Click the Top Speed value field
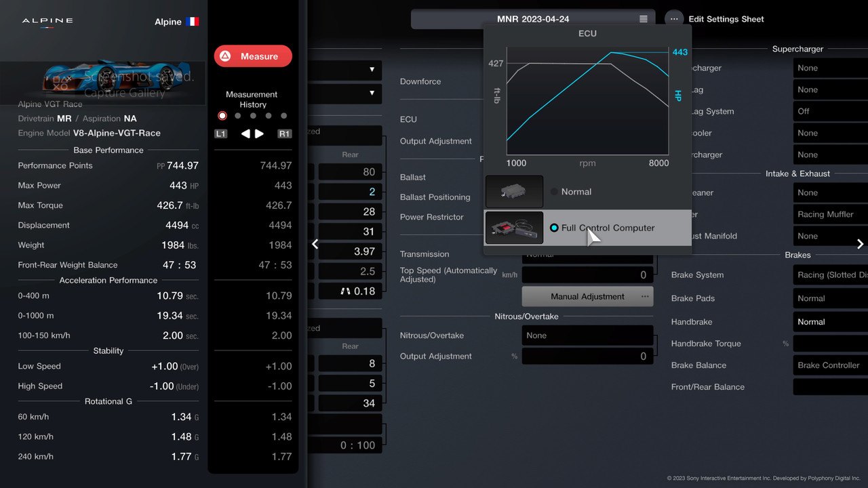The image size is (868, 488). pyautogui.click(x=587, y=274)
